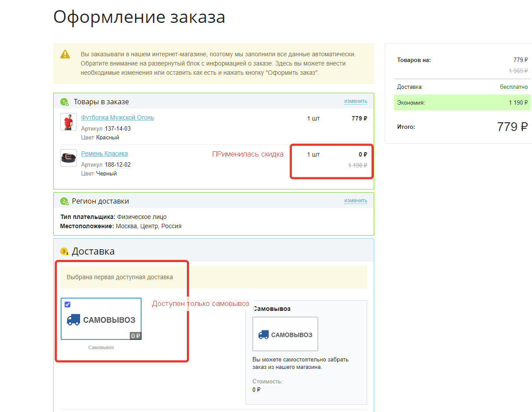Click the Самовывоз truck logo in the description panel
This screenshot has width=532, height=412.
pyautogui.click(x=285, y=334)
